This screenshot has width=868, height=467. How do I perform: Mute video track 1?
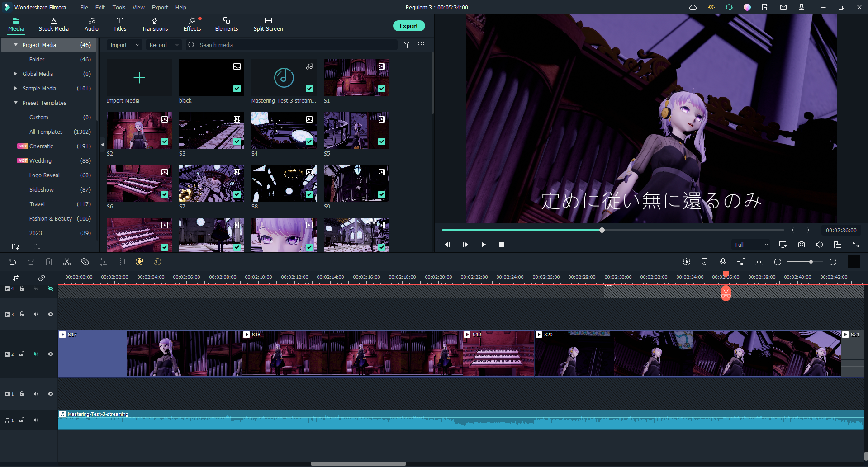[36, 394]
